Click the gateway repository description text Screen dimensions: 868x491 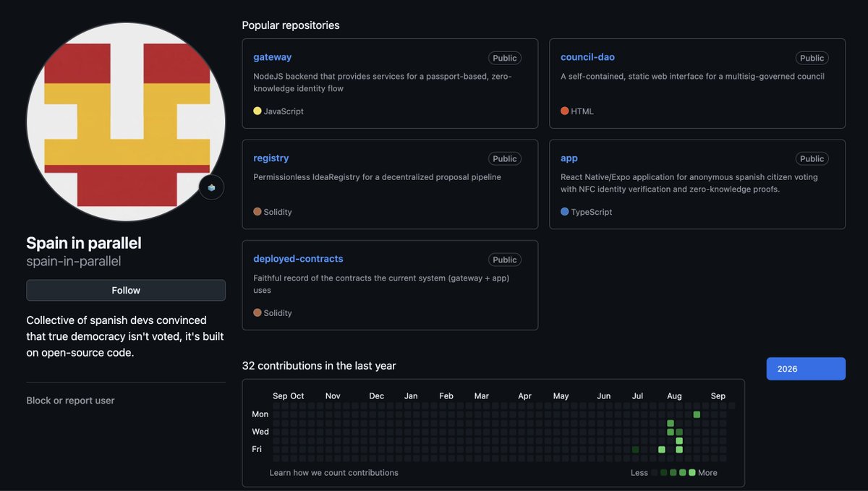click(383, 82)
